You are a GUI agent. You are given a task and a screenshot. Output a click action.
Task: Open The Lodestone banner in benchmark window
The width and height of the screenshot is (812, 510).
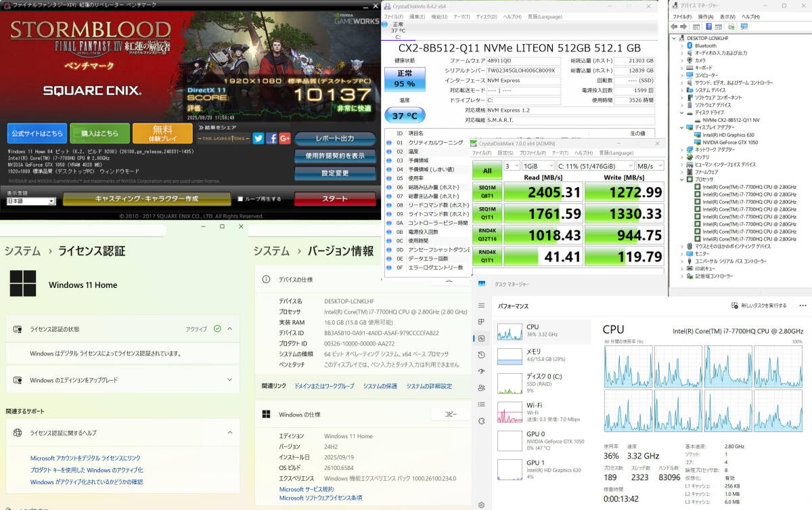click(x=223, y=138)
